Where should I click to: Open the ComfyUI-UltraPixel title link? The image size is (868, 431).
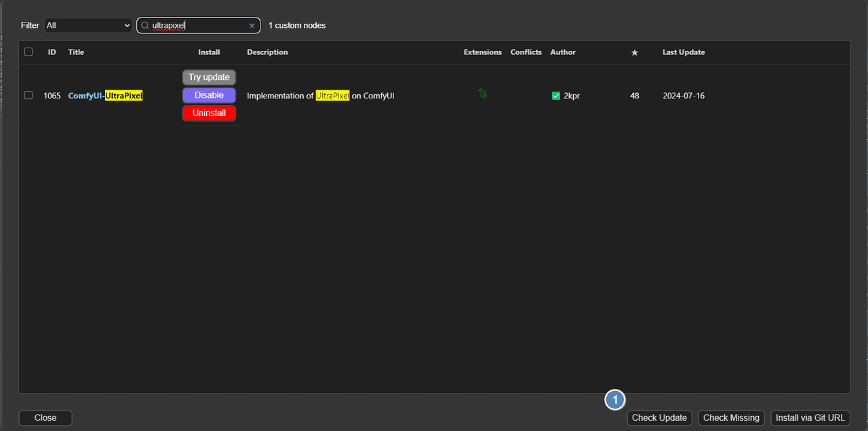(x=105, y=96)
